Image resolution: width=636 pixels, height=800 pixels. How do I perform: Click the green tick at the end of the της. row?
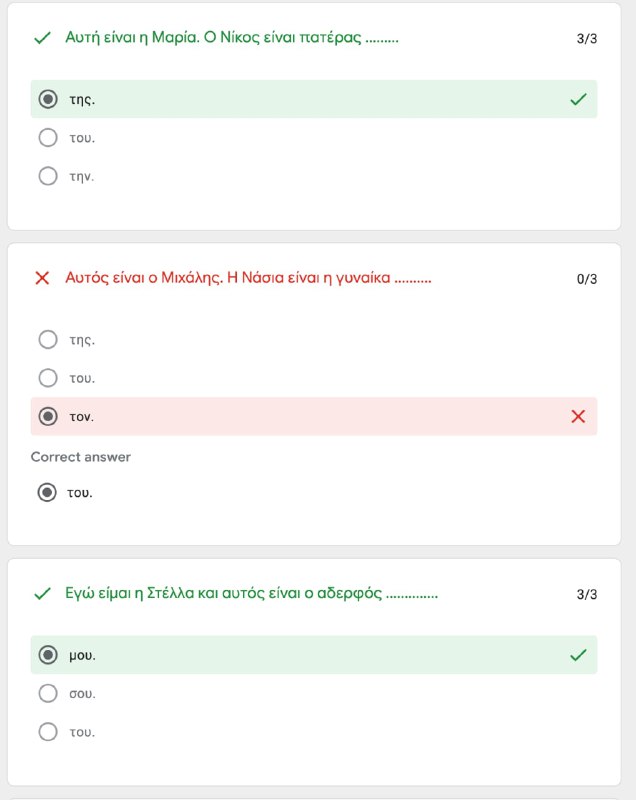click(578, 99)
